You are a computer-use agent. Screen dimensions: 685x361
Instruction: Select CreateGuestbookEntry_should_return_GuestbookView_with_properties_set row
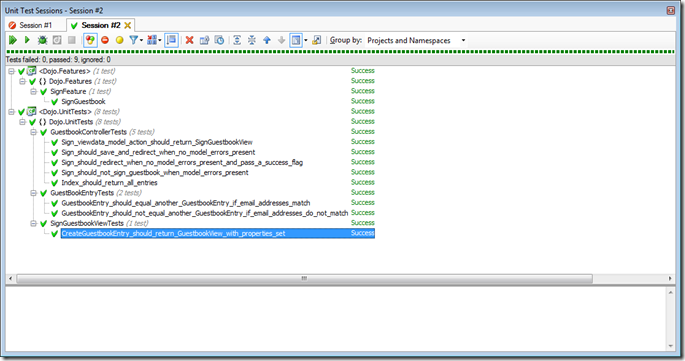218,233
